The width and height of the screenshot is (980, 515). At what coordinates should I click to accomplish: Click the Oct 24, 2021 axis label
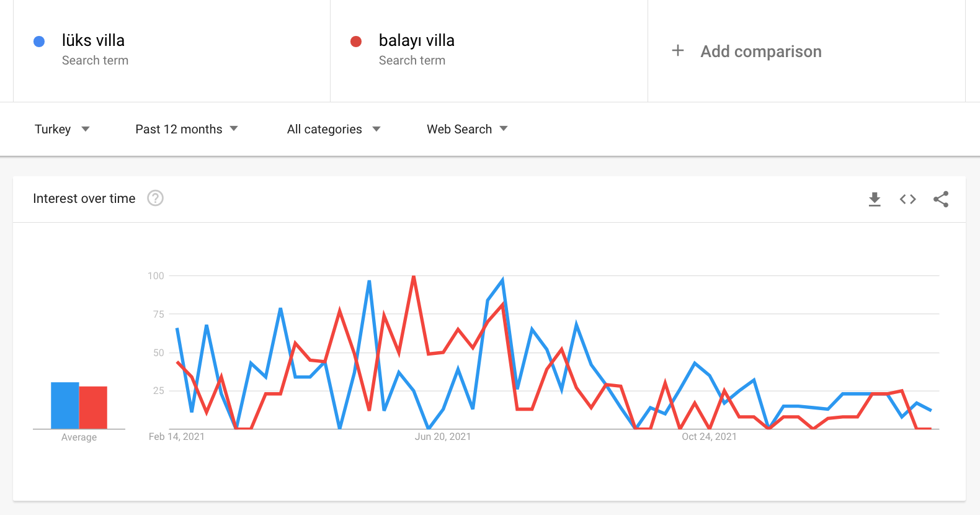pos(709,437)
